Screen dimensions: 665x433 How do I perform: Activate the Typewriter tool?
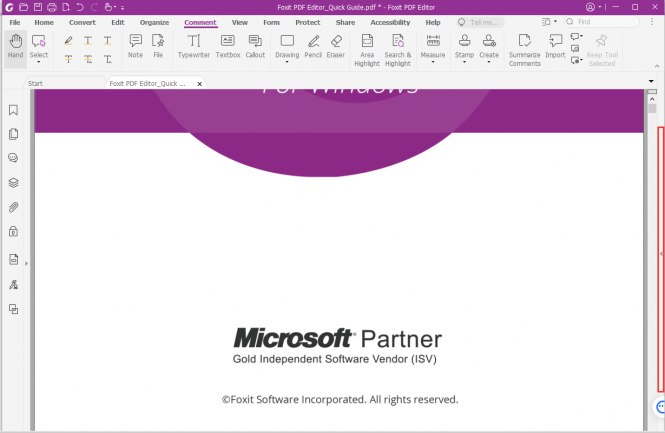[193, 47]
